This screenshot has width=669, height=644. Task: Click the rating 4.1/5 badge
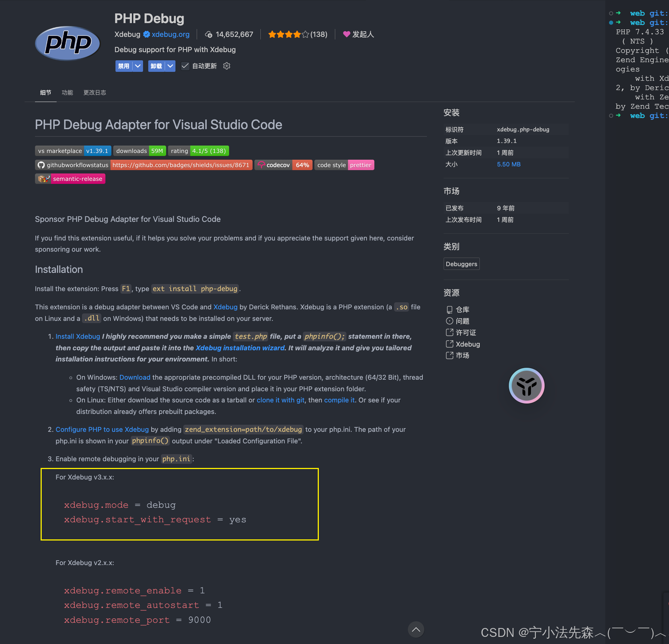tap(198, 151)
